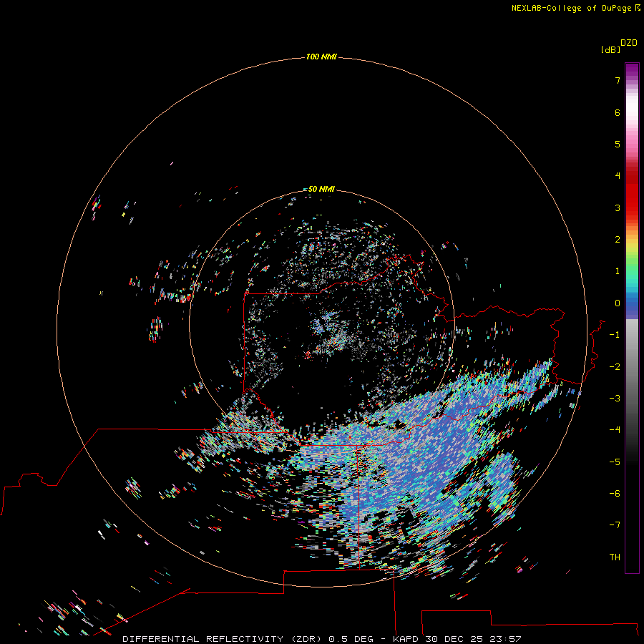Viewport: 644px width, 644px height.
Task: Click the -1 value on the color scale
Action: point(615,335)
